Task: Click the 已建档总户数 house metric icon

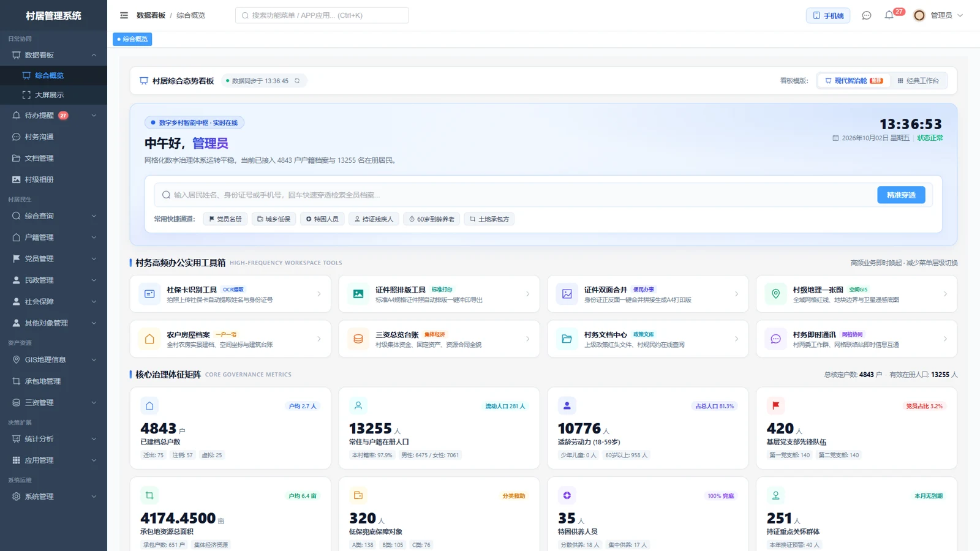Action: coord(149,405)
